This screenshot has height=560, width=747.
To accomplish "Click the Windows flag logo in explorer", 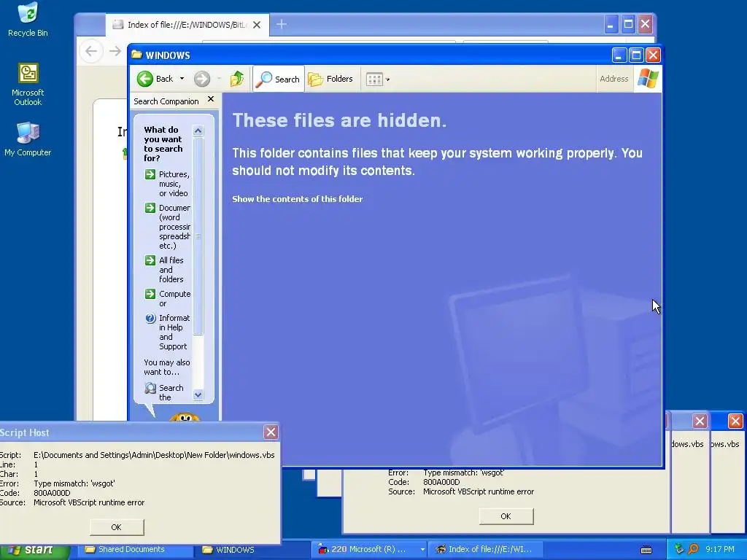I will [x=648, y=79].
